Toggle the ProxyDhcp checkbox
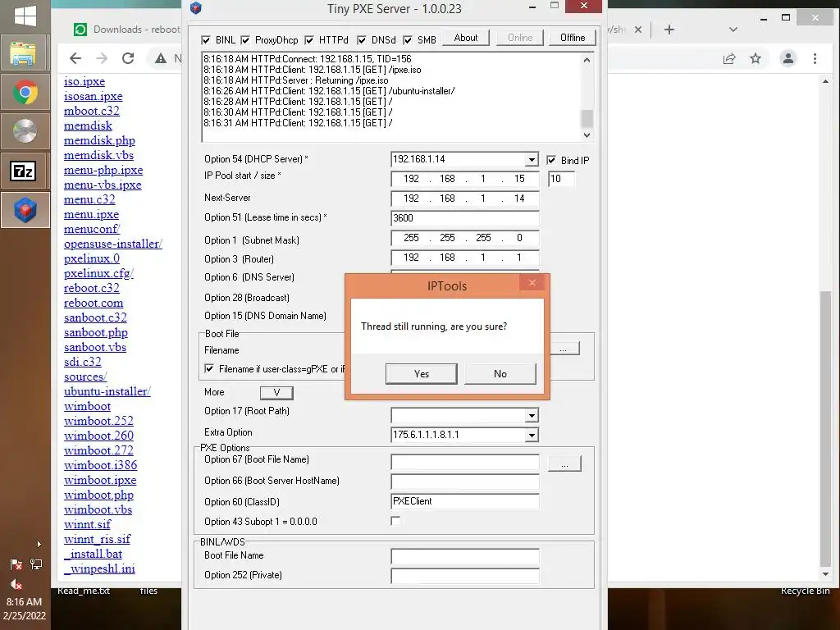Image resolution: width=840 pixels, height=630 pixels. [245, 40]
